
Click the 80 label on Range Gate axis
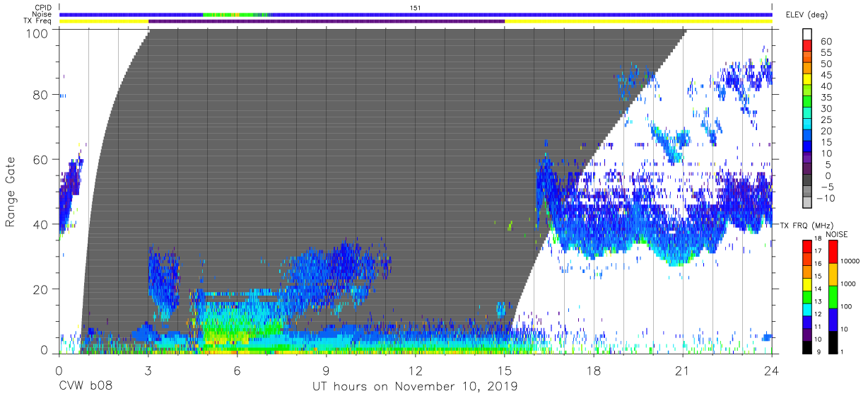pyautogui.click(x=40, y=95)
